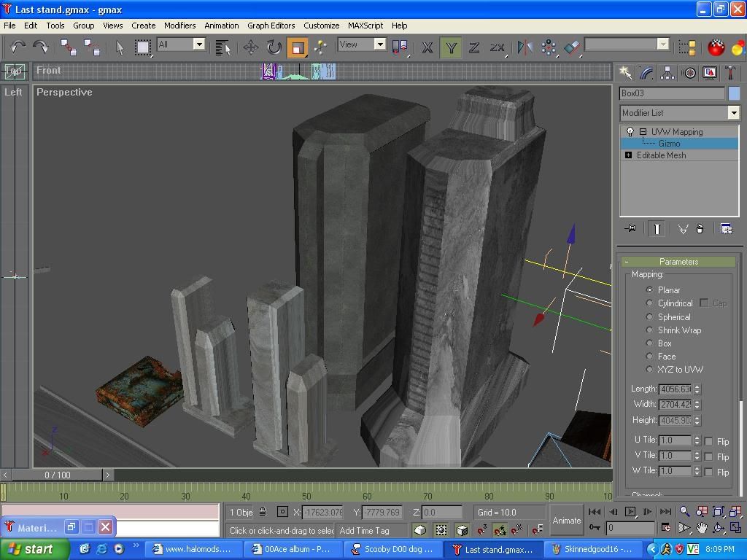The height and width of the screenshot is (560, 747).
Task: Switch to the Motion command panel tab
Action: (x=689, y=72)
